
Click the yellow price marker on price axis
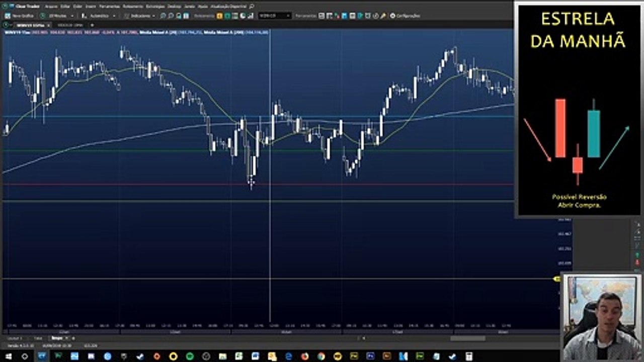[x=557, y=279]
